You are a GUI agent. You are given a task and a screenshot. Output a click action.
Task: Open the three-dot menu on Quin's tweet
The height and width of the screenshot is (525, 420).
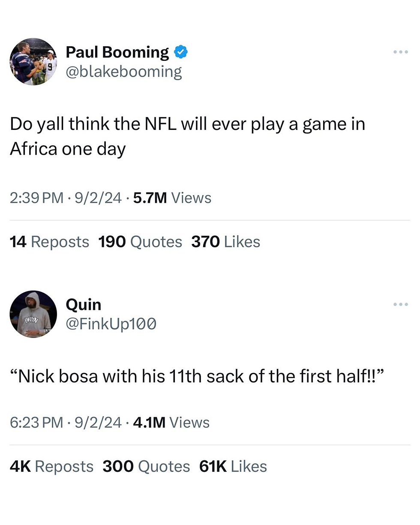pyautogui.click(x=400, y=305)
